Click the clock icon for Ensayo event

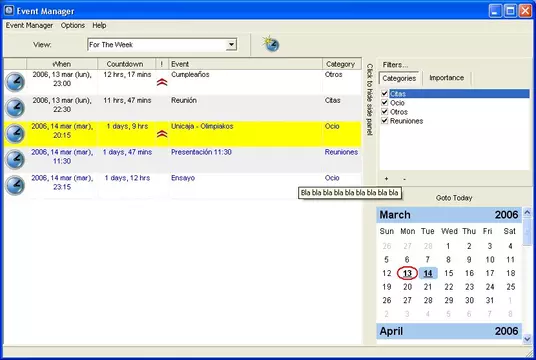click(15, 185)
